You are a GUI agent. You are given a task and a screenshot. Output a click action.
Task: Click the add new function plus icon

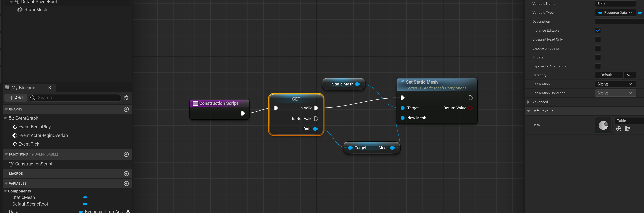(x=126, y=154)
